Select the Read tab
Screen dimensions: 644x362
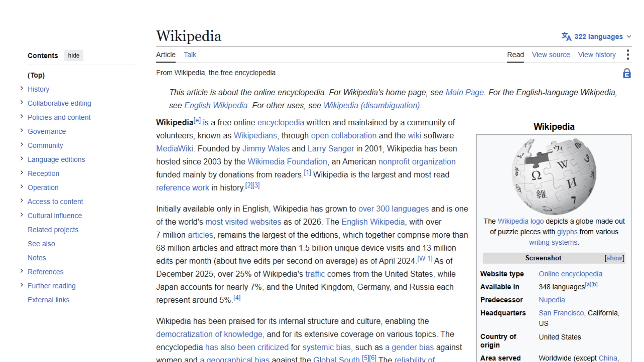515,55
